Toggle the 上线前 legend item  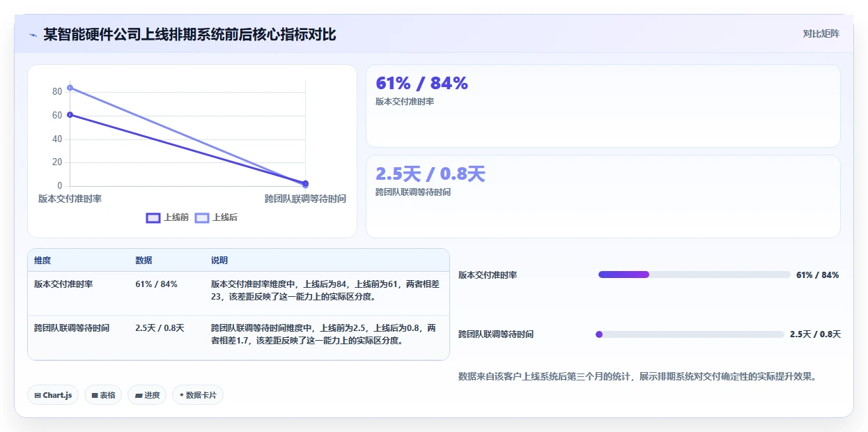point(167,217)
